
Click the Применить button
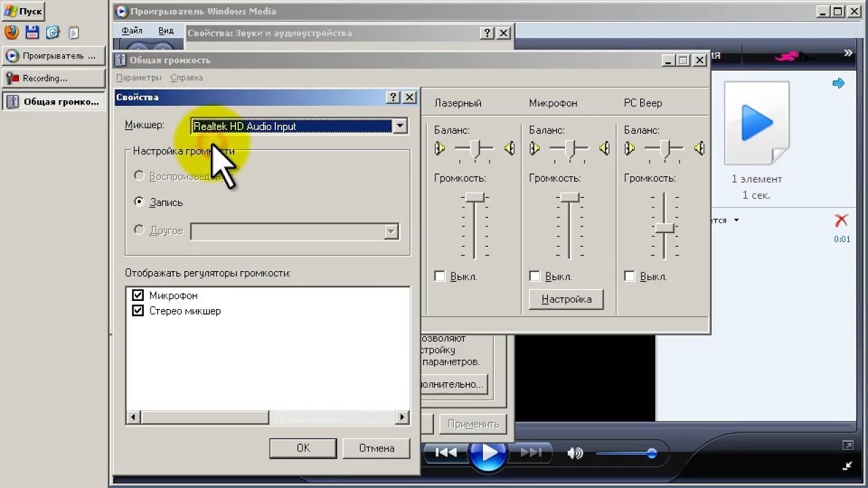coord(473,424)
